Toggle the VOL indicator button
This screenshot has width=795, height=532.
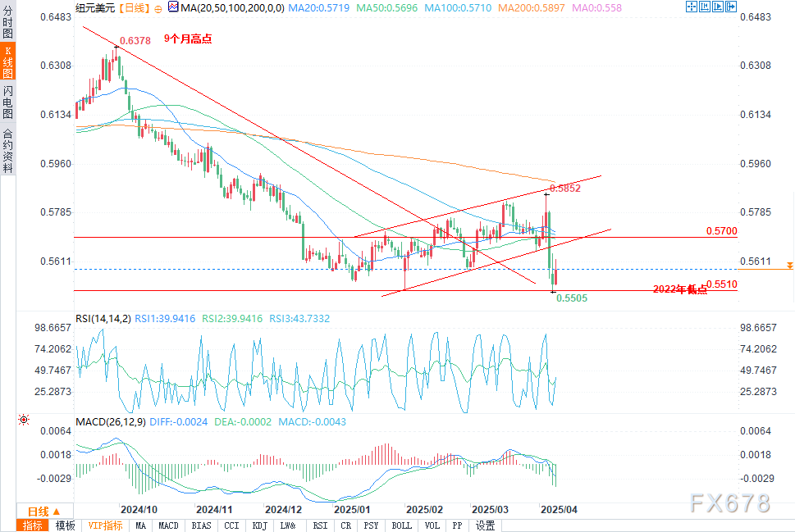(x=432, y=526)
